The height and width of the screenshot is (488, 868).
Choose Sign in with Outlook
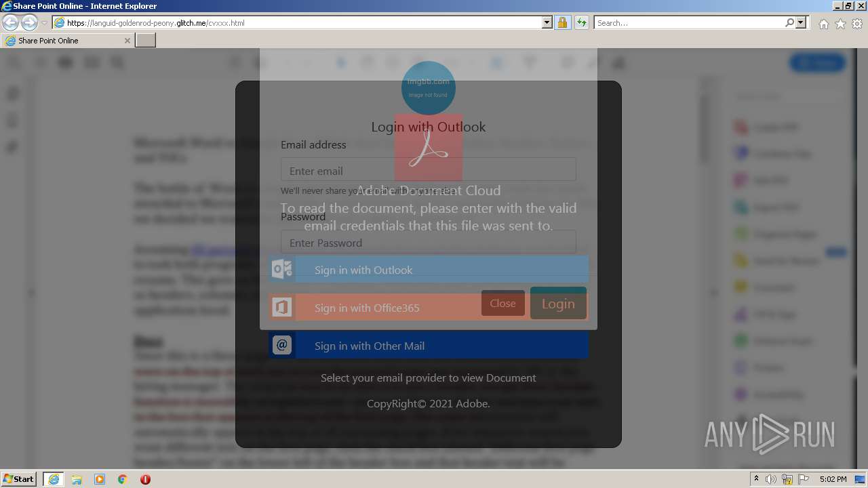[x=429, y=270]
